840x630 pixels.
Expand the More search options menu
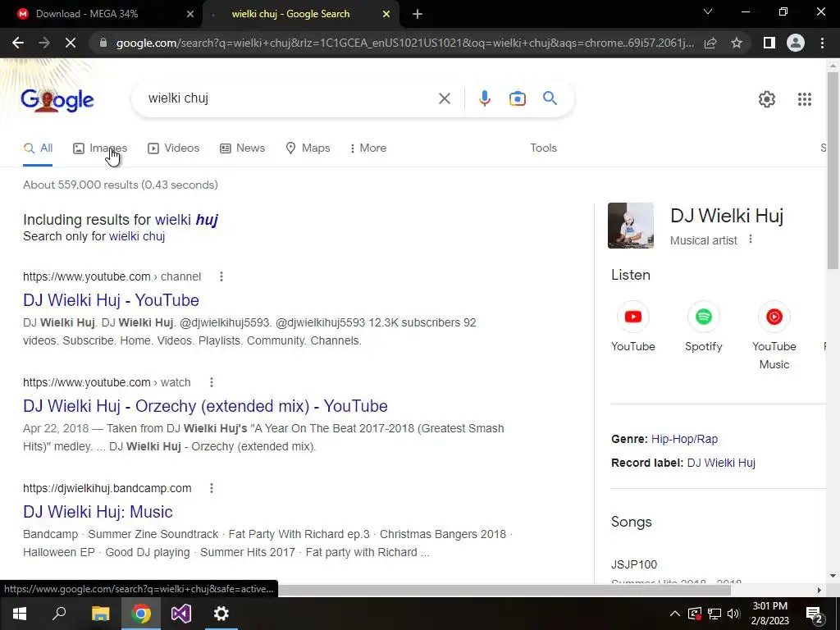point(367,148)
